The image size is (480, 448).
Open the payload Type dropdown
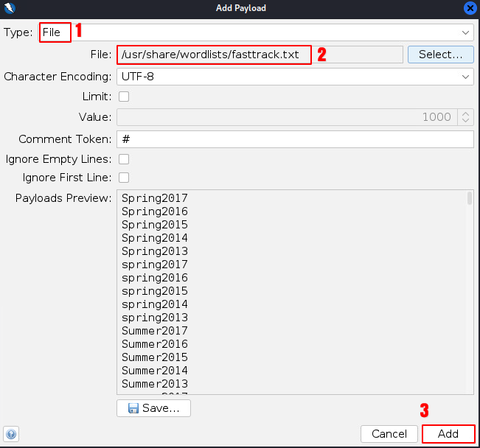pos(465,32)
